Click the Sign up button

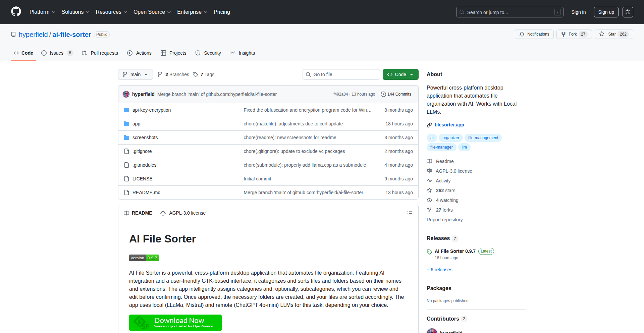[606, 12]
